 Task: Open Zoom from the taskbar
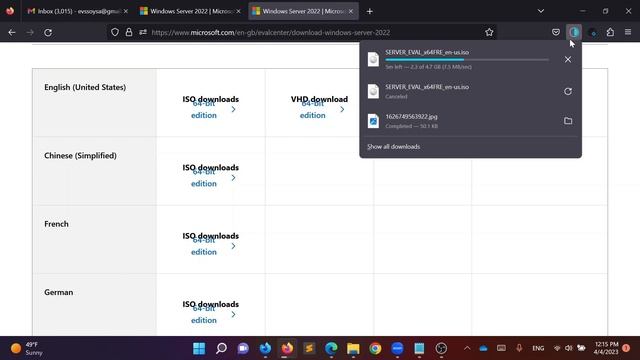[397, 349]
